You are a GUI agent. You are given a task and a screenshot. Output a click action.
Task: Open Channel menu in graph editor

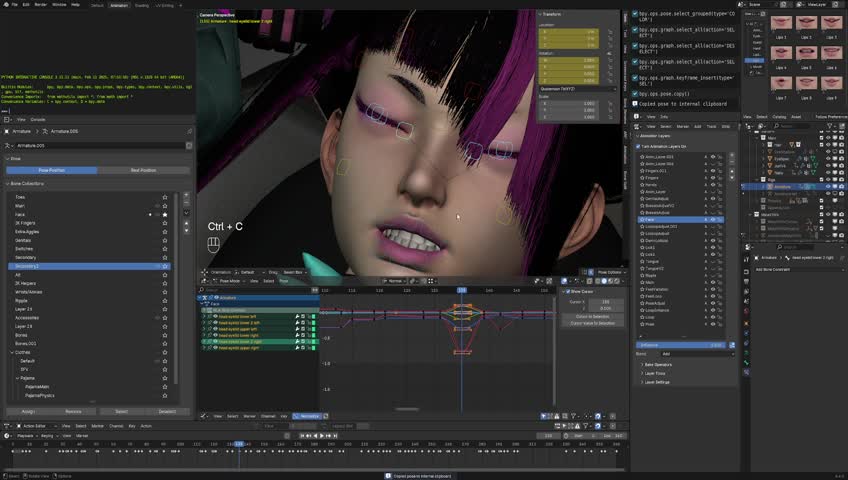[268, 416]
